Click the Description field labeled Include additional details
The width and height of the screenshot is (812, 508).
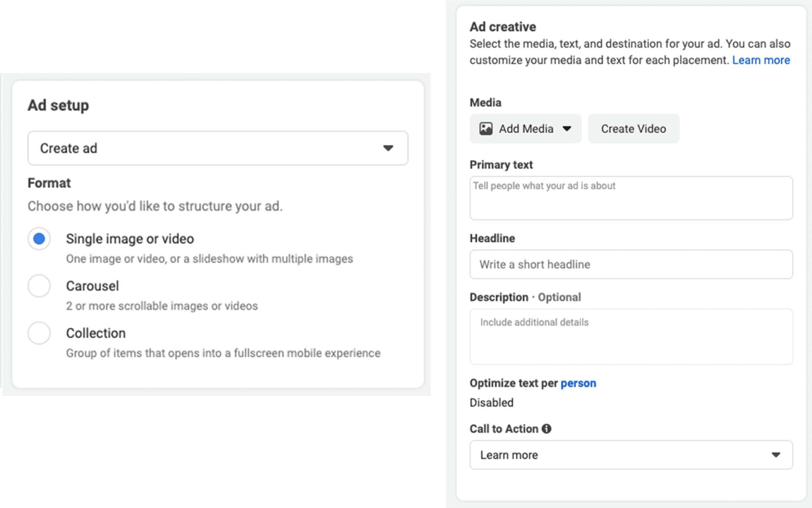[631, 337]
